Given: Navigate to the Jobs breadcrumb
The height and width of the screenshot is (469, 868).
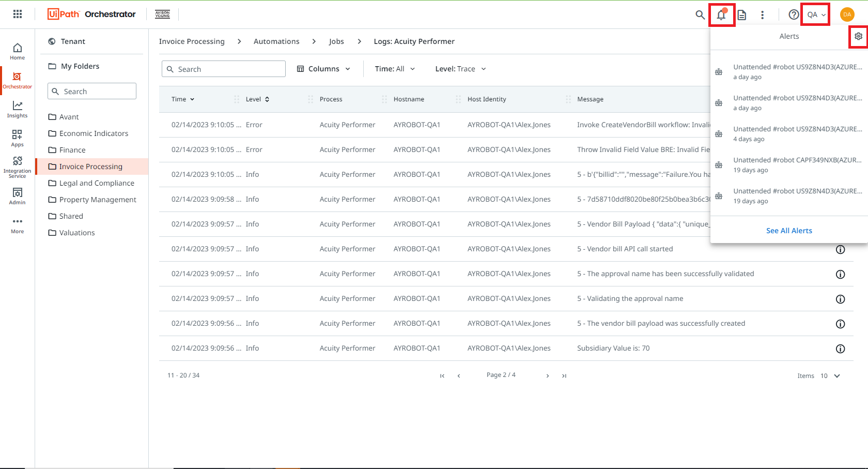Looking at the screenshot, I should pos(336,41).
